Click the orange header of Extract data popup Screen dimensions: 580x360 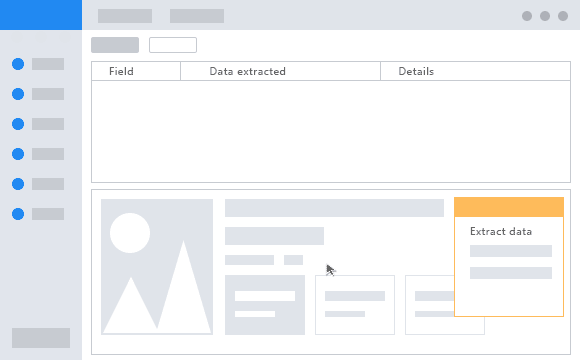coord(509,207)
